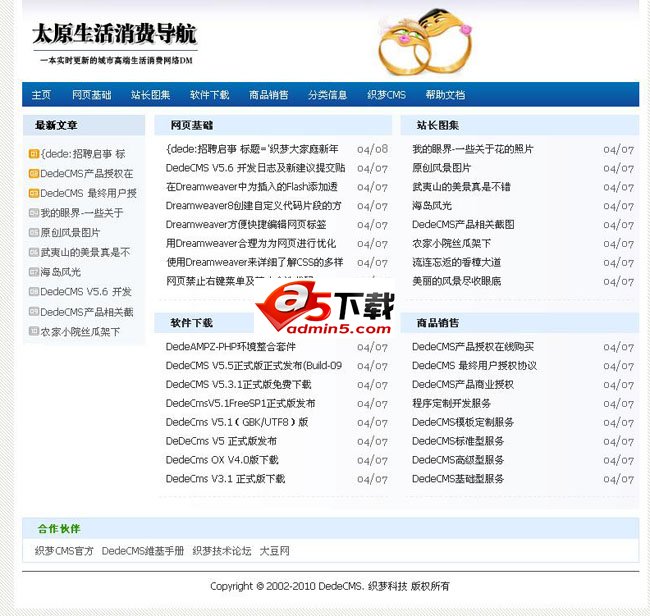Open article 用Dreamweaver合理为为网页进行优化
Image resolution: width=650 pixels, height=616 pixels.
click(251, 243)
